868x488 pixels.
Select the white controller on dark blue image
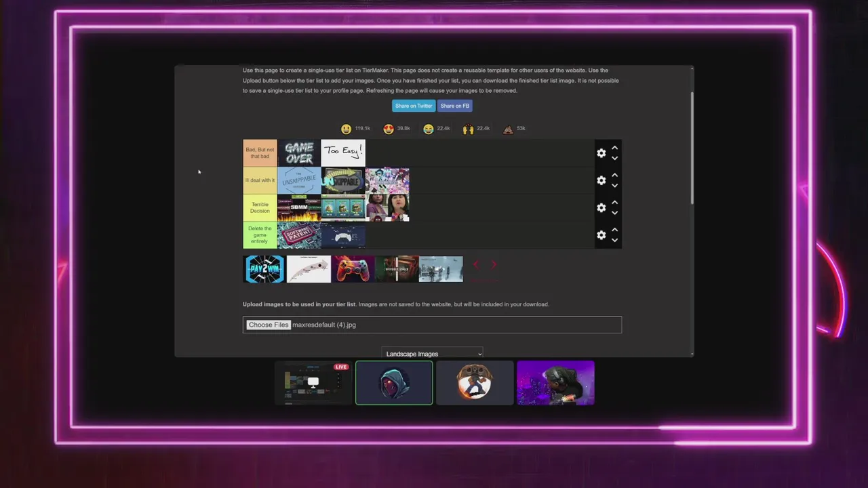tap(343, 235)
